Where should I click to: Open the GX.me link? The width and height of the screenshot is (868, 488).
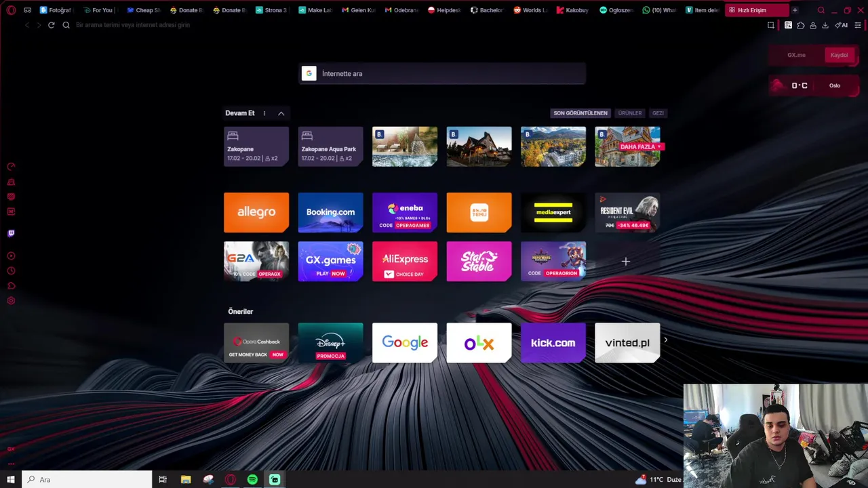pyautogui.click(x=796, y=55)
